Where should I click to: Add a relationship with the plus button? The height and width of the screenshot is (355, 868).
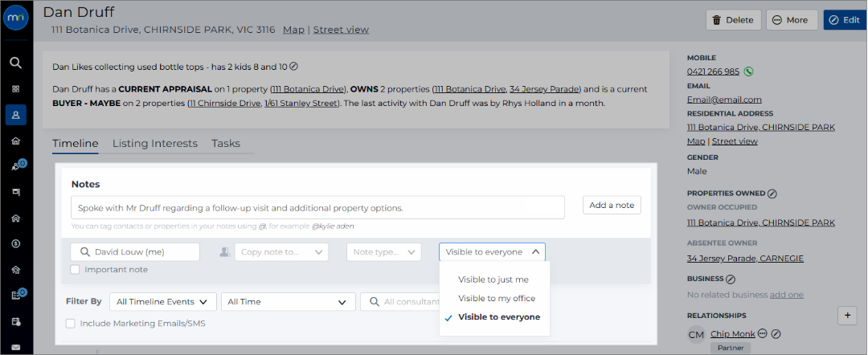pyautogui.click(x=847, y=316)
